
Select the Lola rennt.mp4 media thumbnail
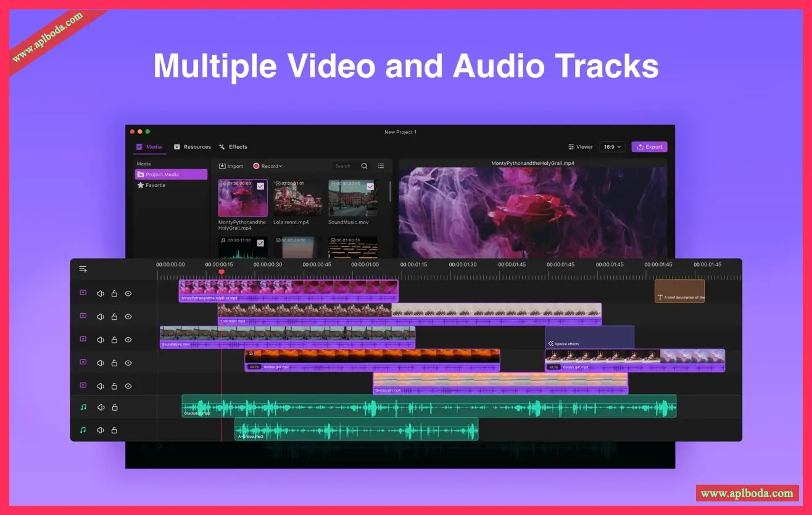298,198
